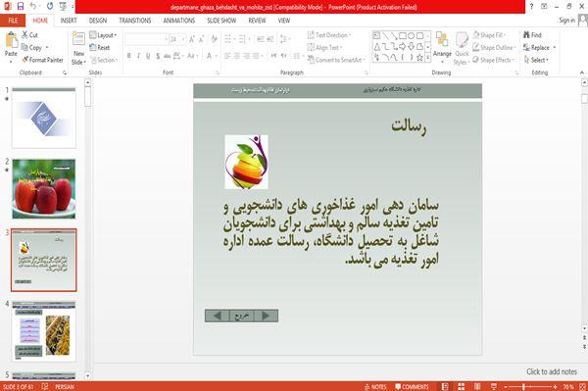588x391 pixels.
Task: Start the Slide Show from the status bar icon
Action: pos(494,386)
